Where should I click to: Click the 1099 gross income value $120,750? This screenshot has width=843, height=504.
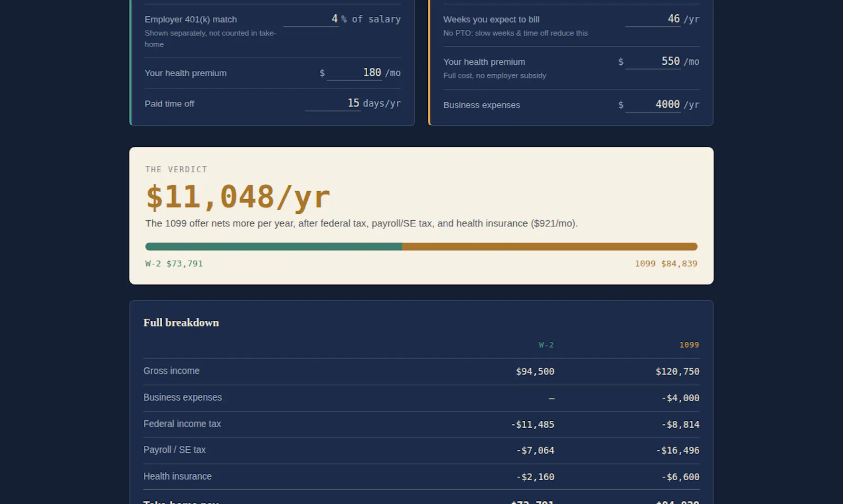tap(678, 371)
